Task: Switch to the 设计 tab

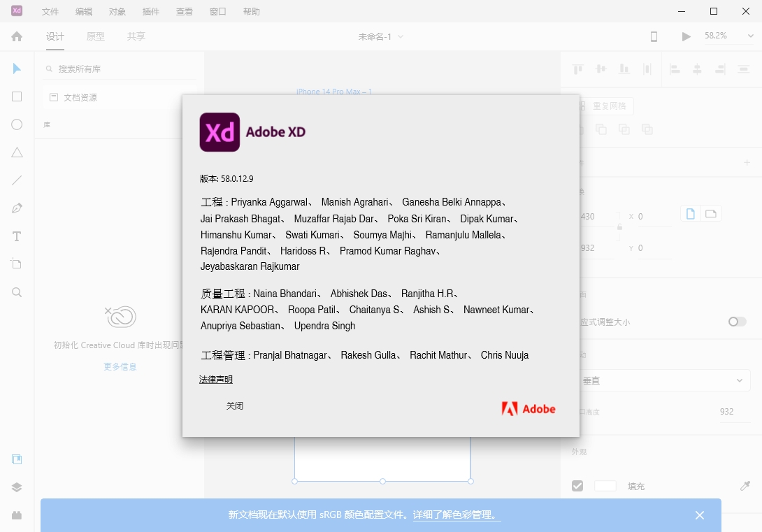Action: tap(55, 36)
